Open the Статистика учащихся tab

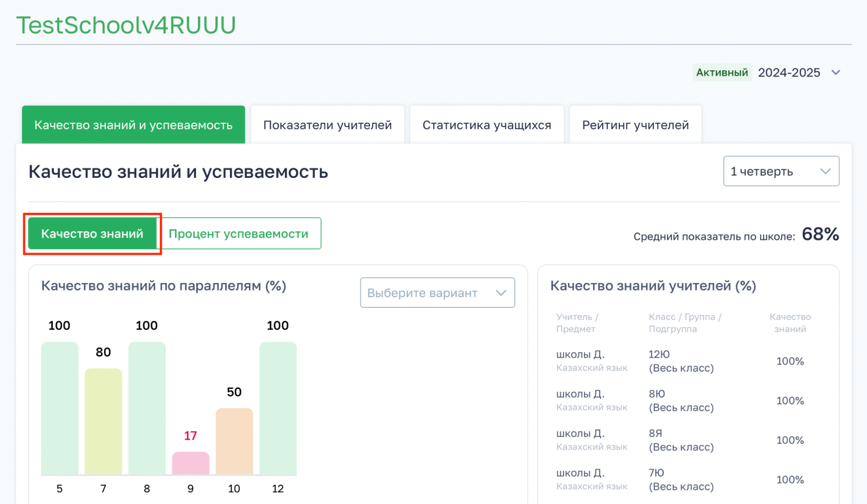(487, 125)
